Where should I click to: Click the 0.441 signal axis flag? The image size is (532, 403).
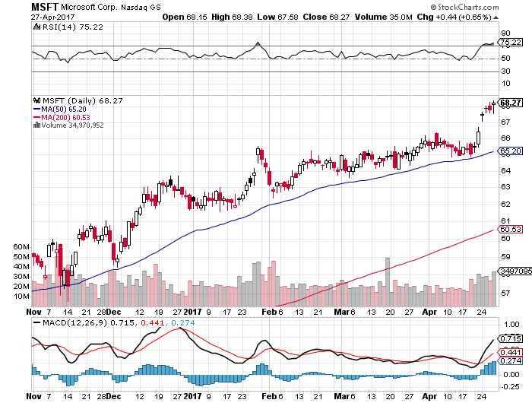coord(510,352)
